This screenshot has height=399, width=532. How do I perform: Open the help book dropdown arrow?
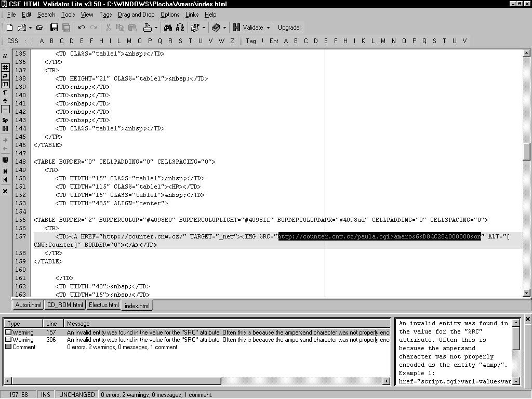pos(224,28)
